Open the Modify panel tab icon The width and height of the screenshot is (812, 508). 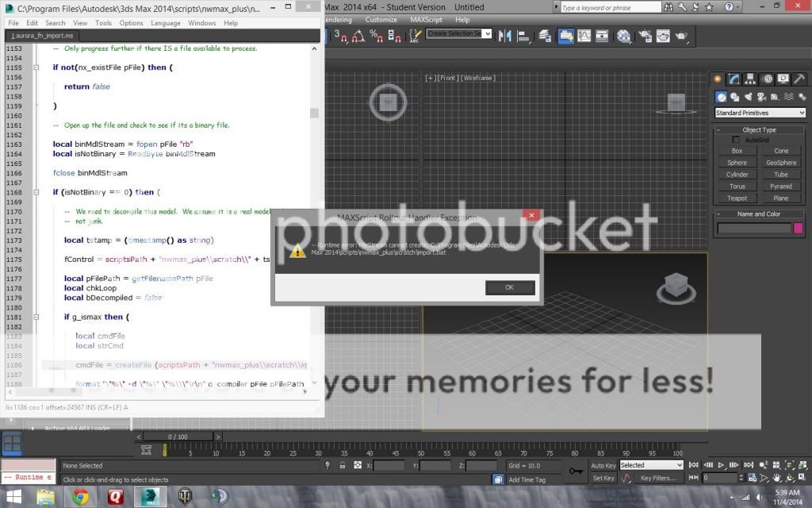734,79
